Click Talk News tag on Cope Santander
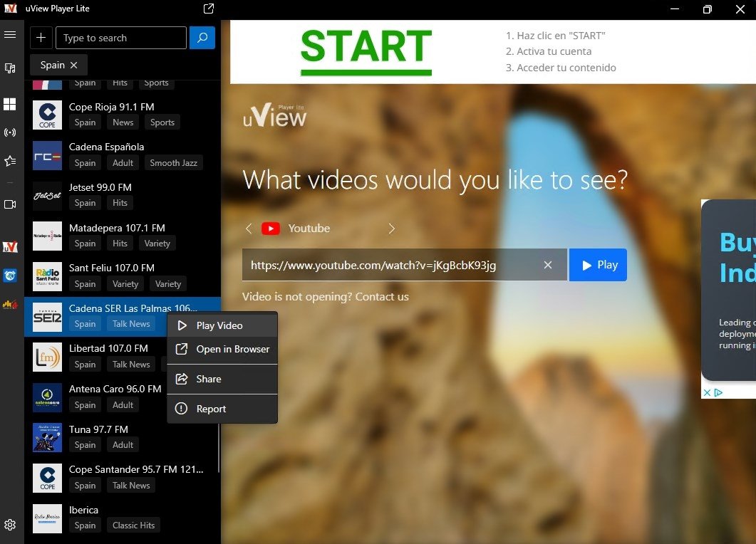The image size is (756, 544). 131,485
